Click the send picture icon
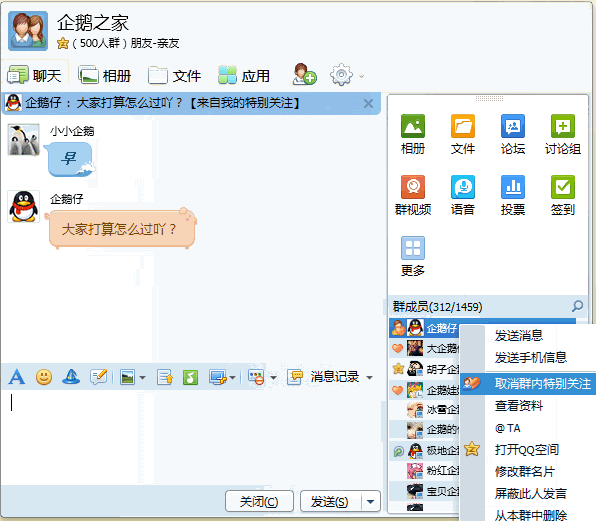596x521 pixels. [127, 377]
